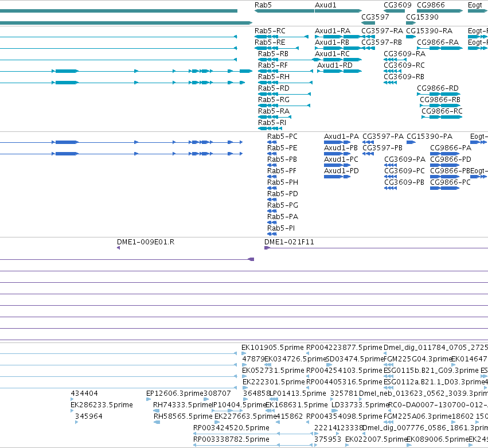The width and height of the screenshot is (488, 448).
Task: Select EST label EK089006.5prime
Action: (x=438, y=439)
